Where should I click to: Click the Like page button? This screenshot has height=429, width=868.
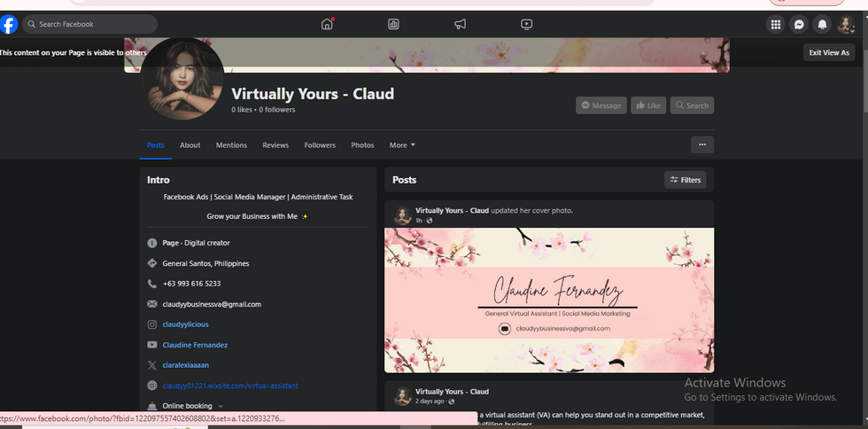(x=648, y=105)
